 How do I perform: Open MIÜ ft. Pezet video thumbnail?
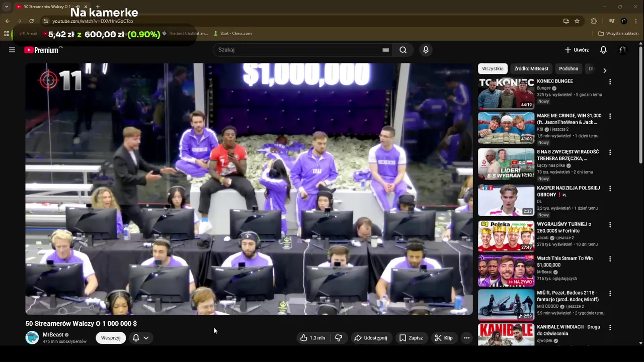(506, 305)
